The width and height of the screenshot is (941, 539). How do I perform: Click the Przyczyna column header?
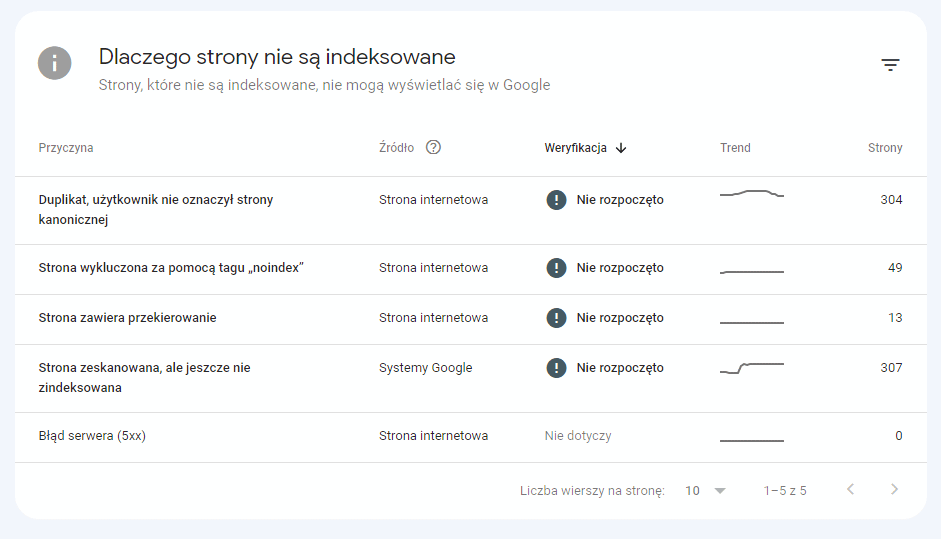tap(66, 148)
